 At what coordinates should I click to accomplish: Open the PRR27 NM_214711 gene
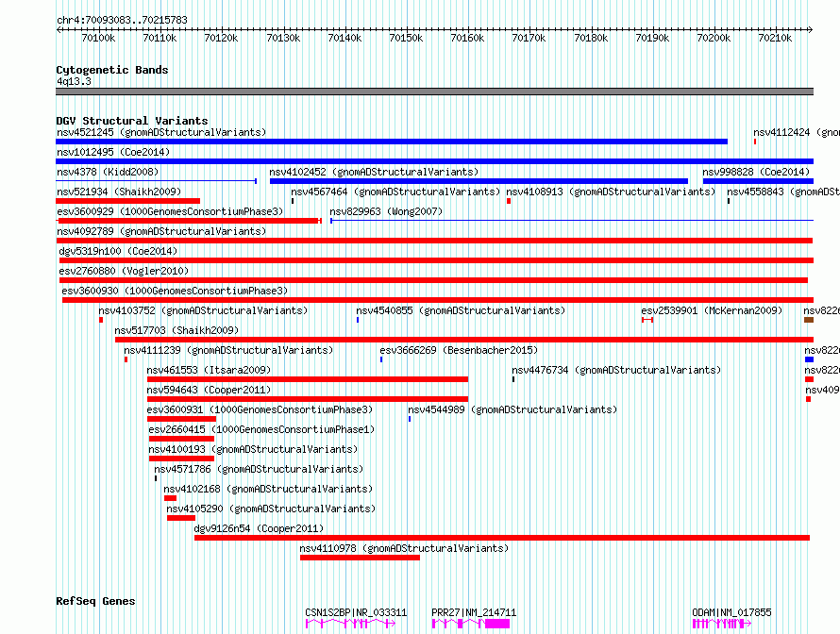[x=474, y=612]
